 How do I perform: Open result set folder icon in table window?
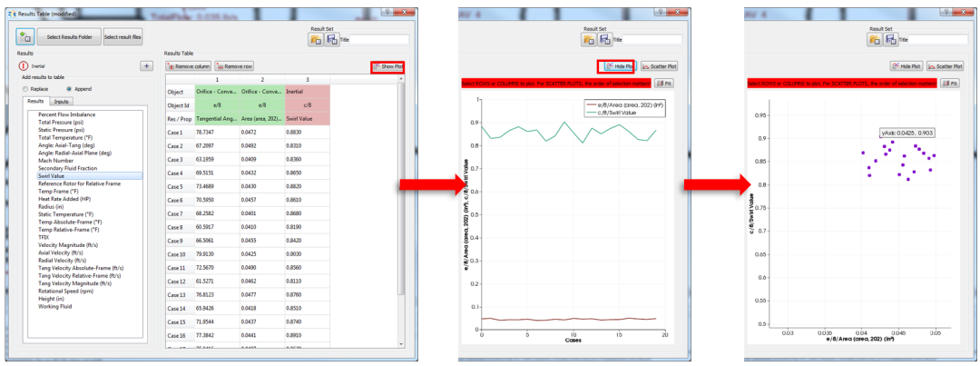click(x=316, y=39)
